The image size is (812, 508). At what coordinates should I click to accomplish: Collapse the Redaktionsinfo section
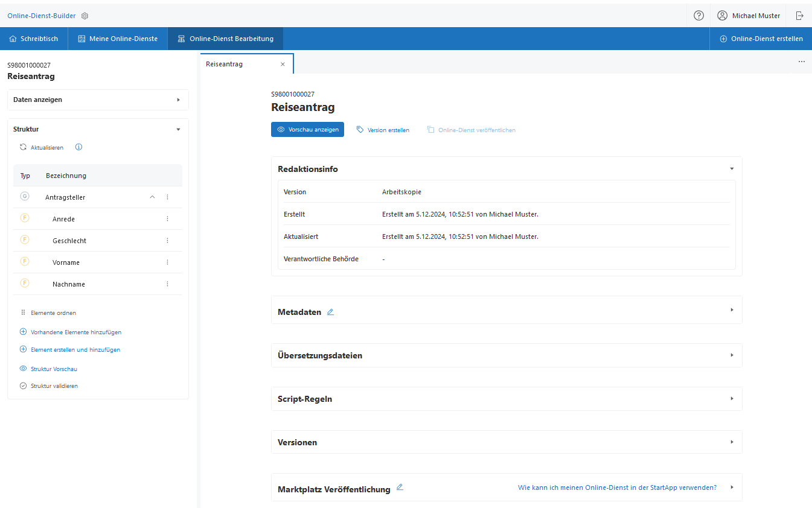(x=732, y=169)
